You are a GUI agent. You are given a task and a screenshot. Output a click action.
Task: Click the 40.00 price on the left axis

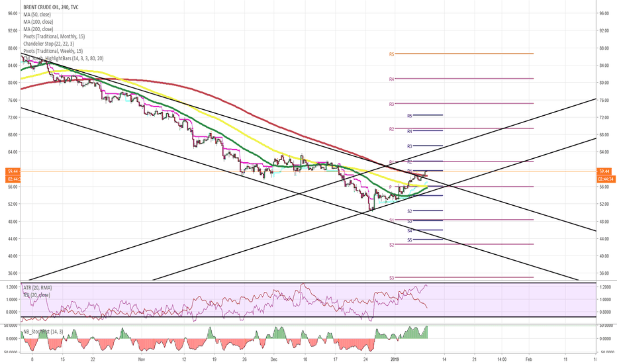coord(13,255)
